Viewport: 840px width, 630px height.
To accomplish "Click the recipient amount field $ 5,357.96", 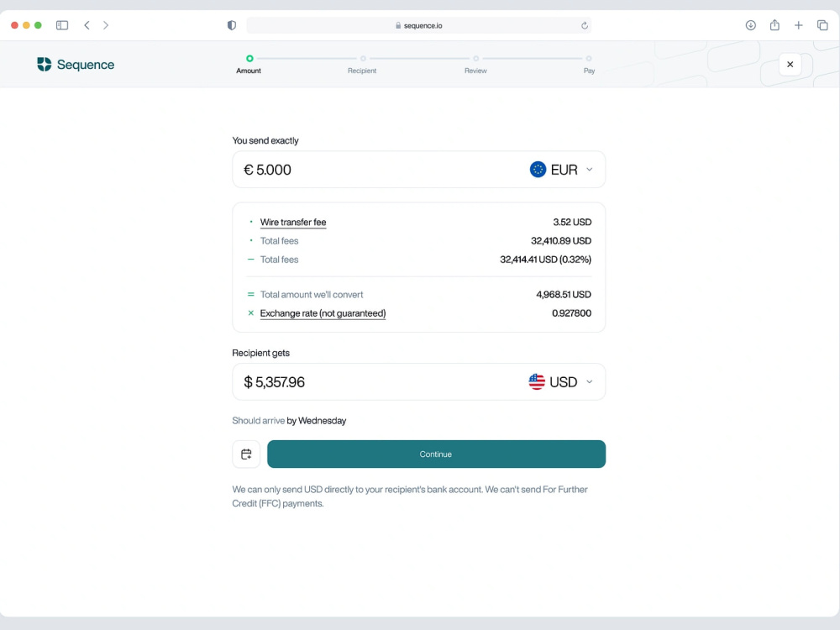I will coord(418,381).
